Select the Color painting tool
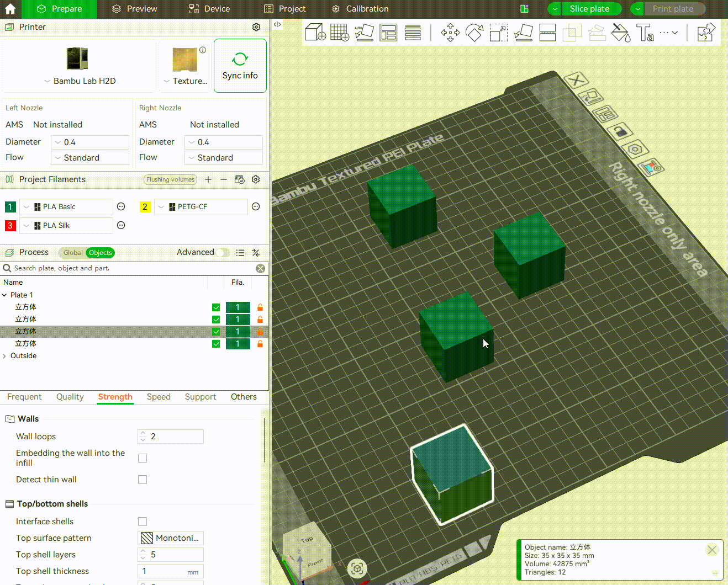Image resolution: width=728 pixels, height=585 pixels. (x=621, y=33)
